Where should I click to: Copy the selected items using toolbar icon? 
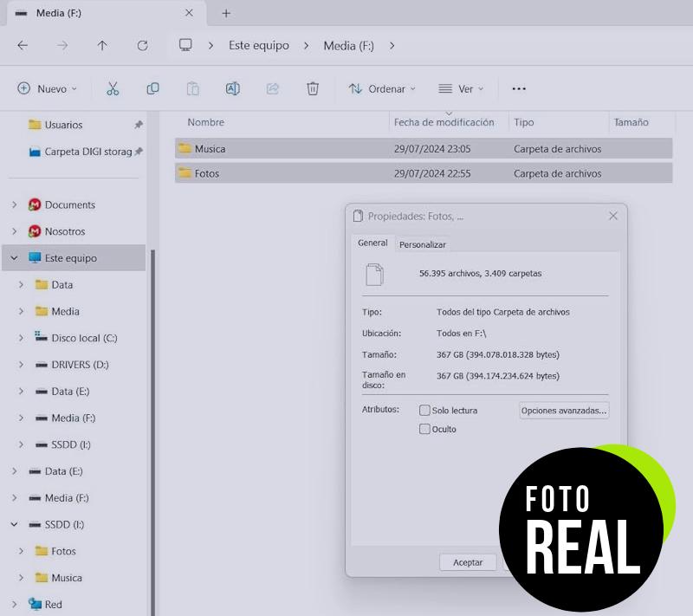pyautogui.click(x=152, y=89)
